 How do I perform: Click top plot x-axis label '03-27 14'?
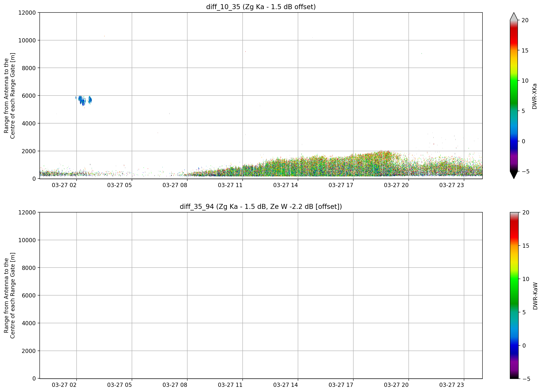[285, 185]
